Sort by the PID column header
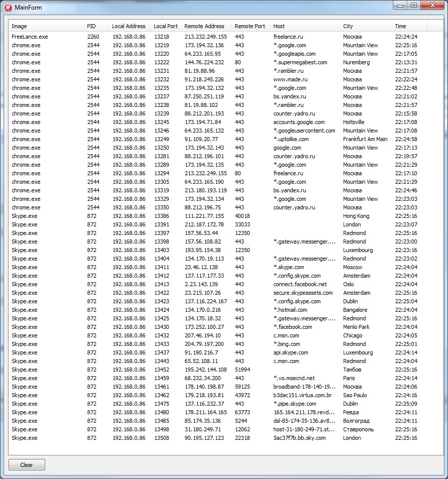The width and height of the screenshot is (448, 479). click(x=96, y=26)
